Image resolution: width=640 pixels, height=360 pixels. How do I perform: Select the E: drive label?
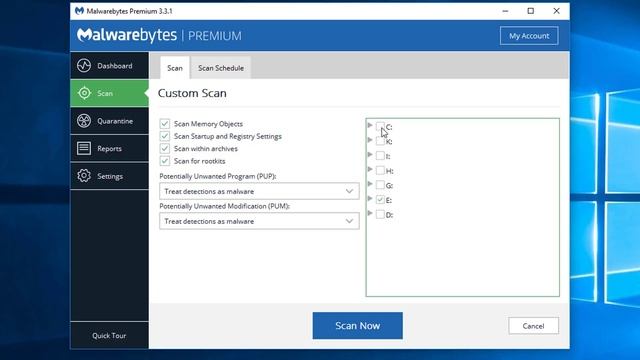coord(389,200)
